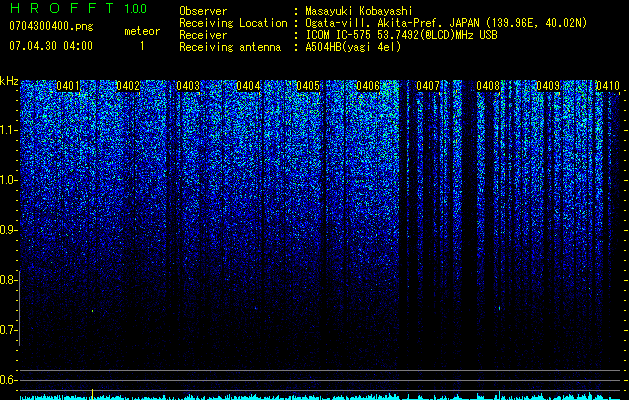Screen dimensions: 629x400
Task: Click the Receiving Location label
Action: pos(233,23)
